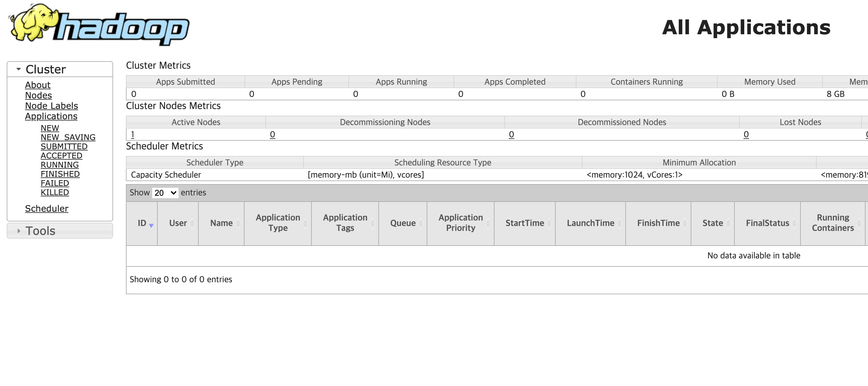Expand the Tools section

19,231
